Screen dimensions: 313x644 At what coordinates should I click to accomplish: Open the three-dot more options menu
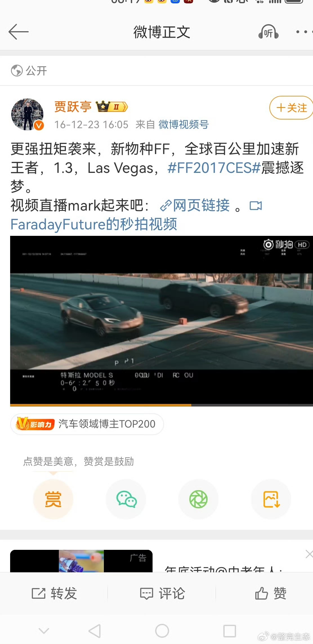coord(304,32)
